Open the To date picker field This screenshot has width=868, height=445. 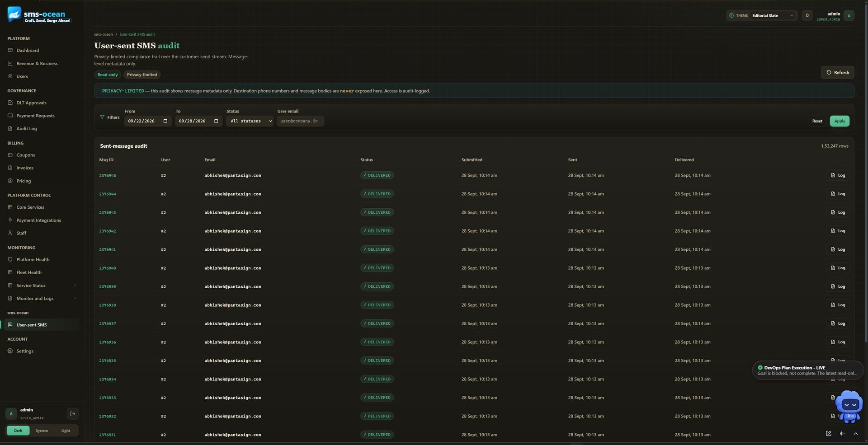(x=198, y=121)
